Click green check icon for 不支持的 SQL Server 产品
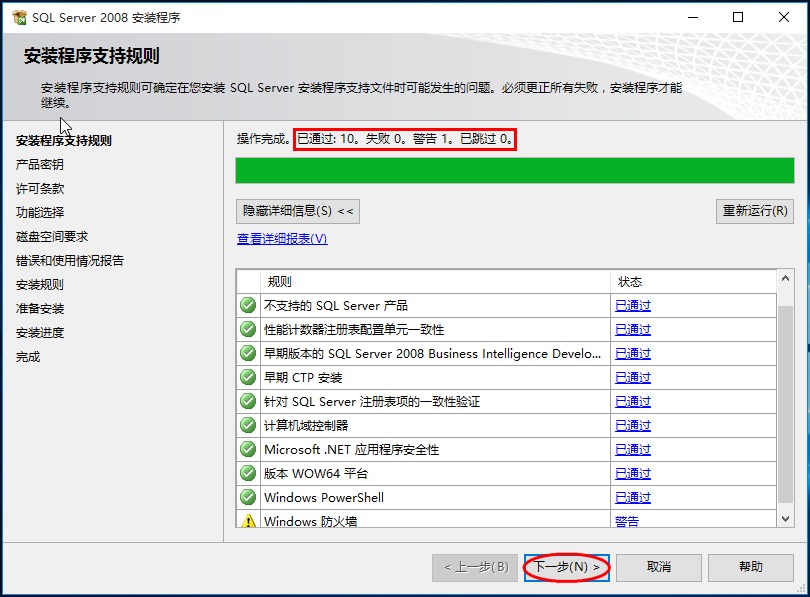The height and width of the screenshot is (597, 810). pyautogui.click(x=248, y=305)
